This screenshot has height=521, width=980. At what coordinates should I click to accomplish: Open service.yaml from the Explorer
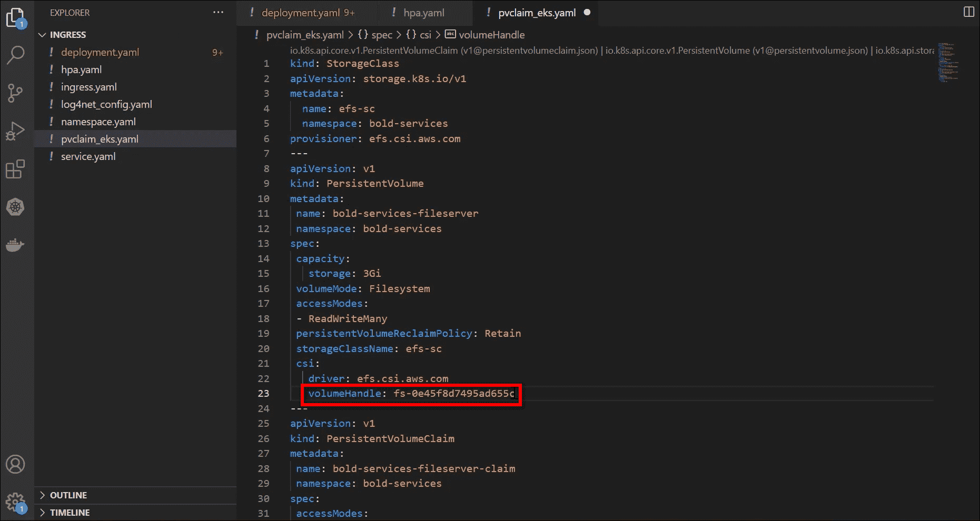(x=88, y=156)
